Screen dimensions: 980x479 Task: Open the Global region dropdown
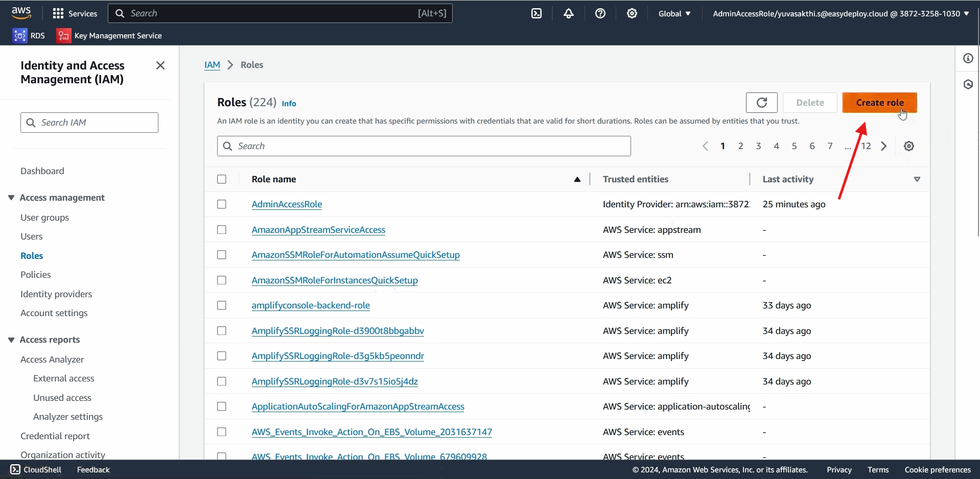click(674, 14)
